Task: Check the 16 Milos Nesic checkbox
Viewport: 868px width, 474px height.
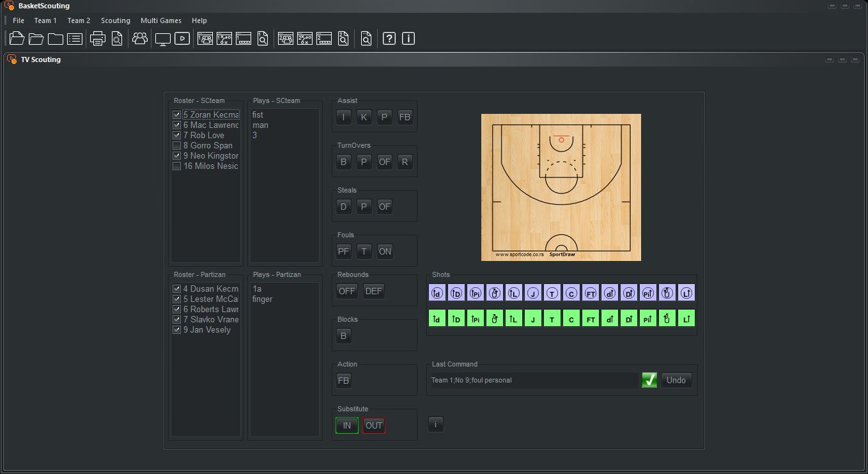Action: 177,166
